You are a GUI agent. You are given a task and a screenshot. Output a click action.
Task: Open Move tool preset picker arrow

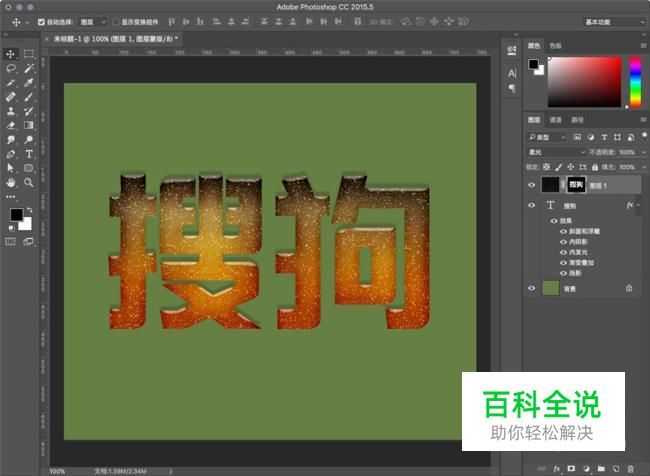tap(27, 22)
